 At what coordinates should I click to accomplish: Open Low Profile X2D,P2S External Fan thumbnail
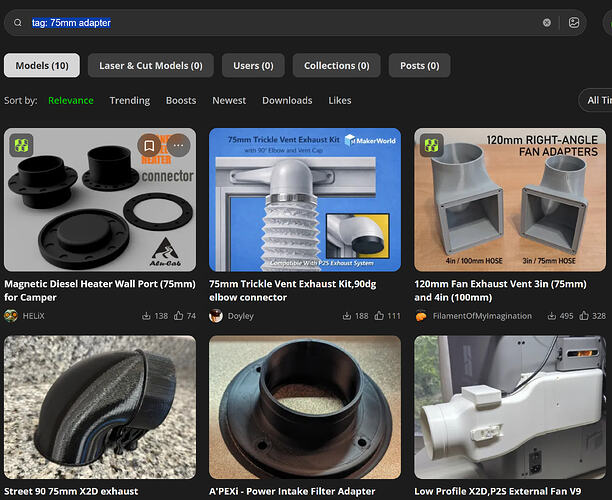tap(510, 407)
